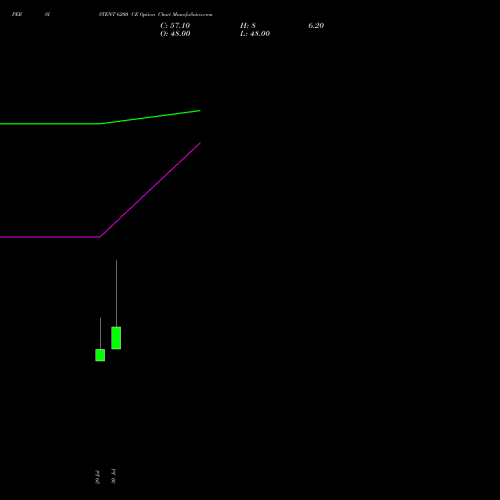Click the magenta moving average line
Screen dimensions: 500x500
tap(100, 237)
